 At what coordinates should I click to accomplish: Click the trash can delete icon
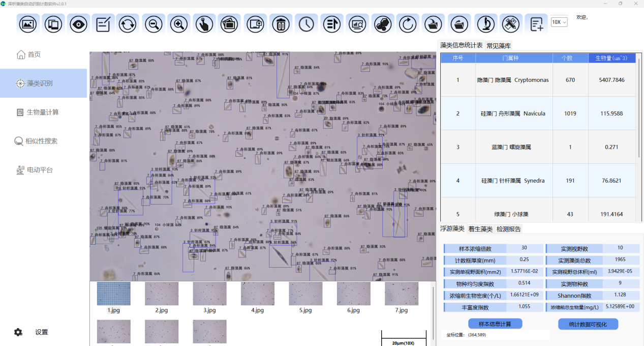(281, 24)
